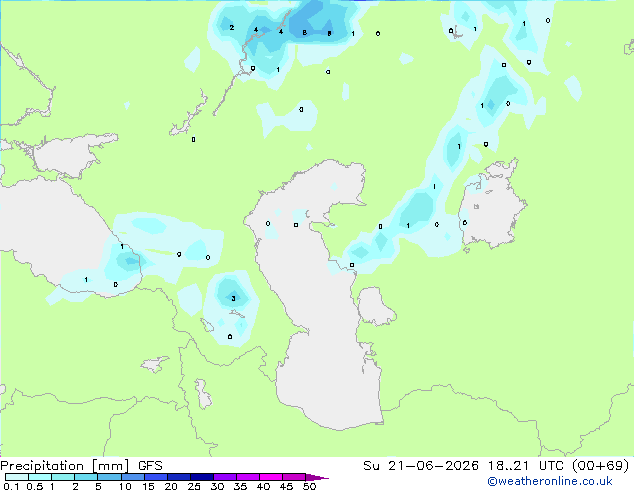Click the 20–25 mm legend color swatch

point(179,477)
